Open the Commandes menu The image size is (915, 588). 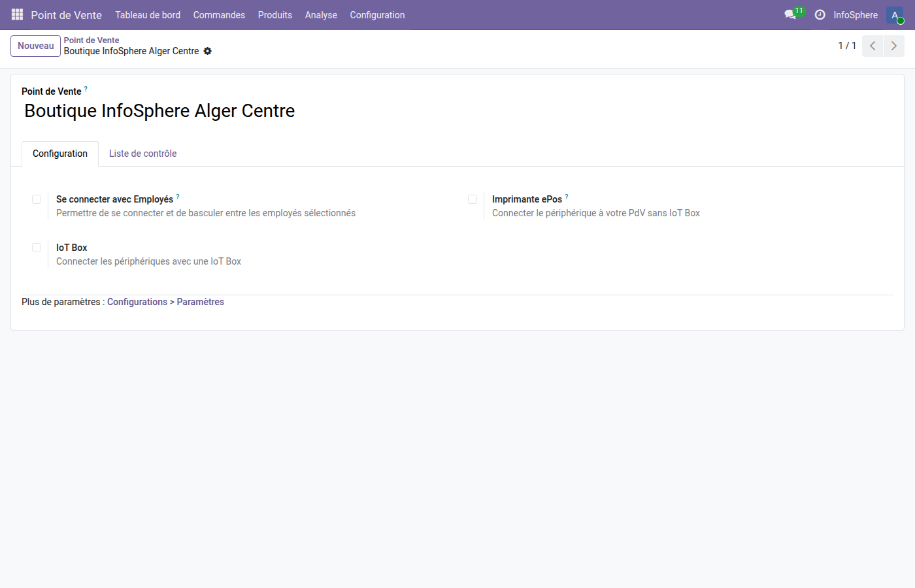219,14
